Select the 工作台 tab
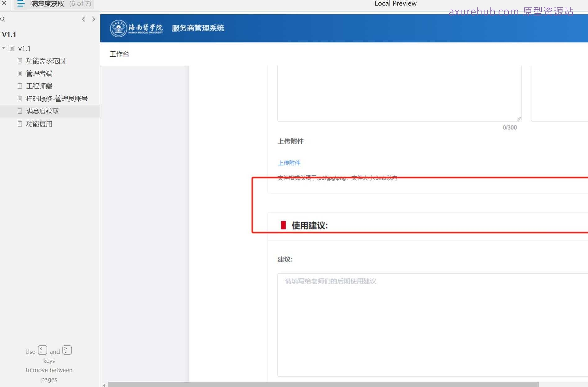The height and width of the screenshot is (387, 588). pos(119,53)
